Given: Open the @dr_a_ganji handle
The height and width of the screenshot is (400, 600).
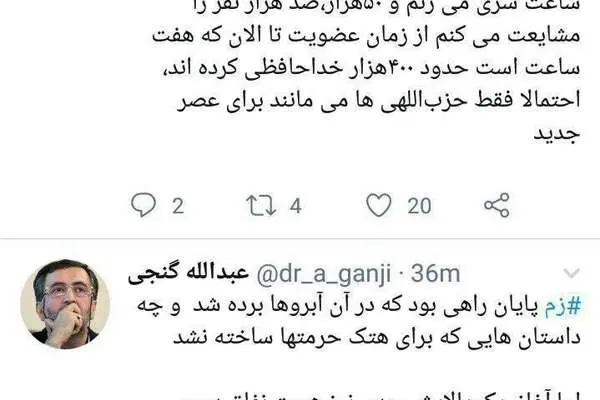Looking at the screenshot, I should [x=324, y=274].
